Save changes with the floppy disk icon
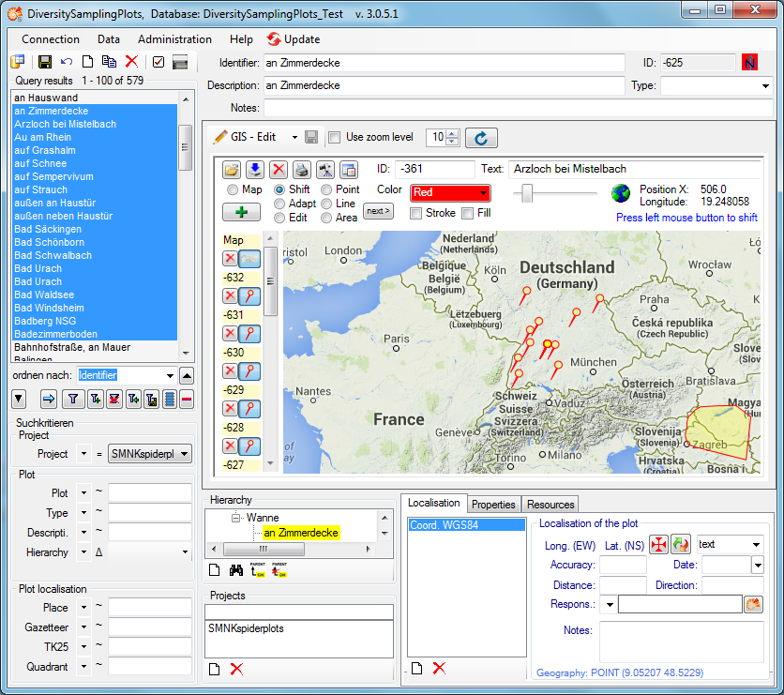The width and height of the screenshot is (784, 695). pyautogui.click(x=45, y=62)
